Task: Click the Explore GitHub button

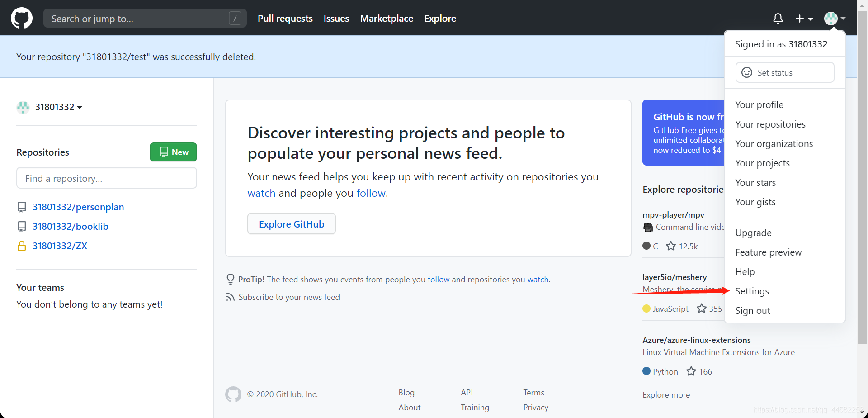Action: point(292,224)
